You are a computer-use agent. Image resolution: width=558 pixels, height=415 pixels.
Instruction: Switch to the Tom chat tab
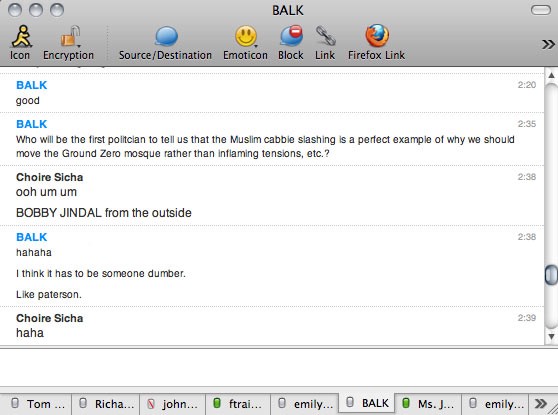tap(36, 404)
